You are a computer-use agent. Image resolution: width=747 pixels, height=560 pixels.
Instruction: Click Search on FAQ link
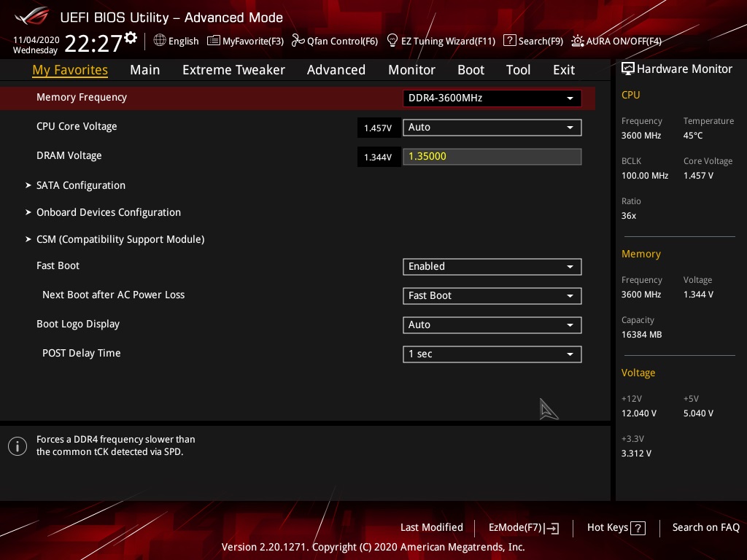pyautogui.click(x=705, y=528)
